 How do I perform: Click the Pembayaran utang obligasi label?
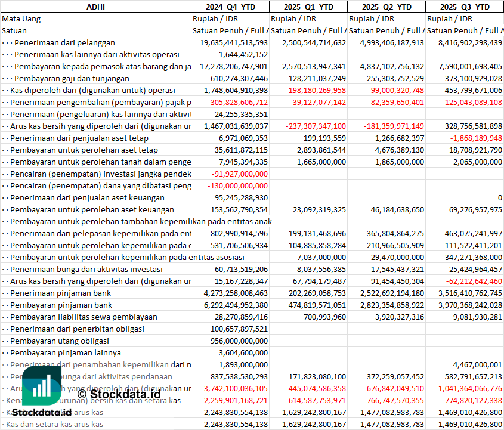(60, 341)
